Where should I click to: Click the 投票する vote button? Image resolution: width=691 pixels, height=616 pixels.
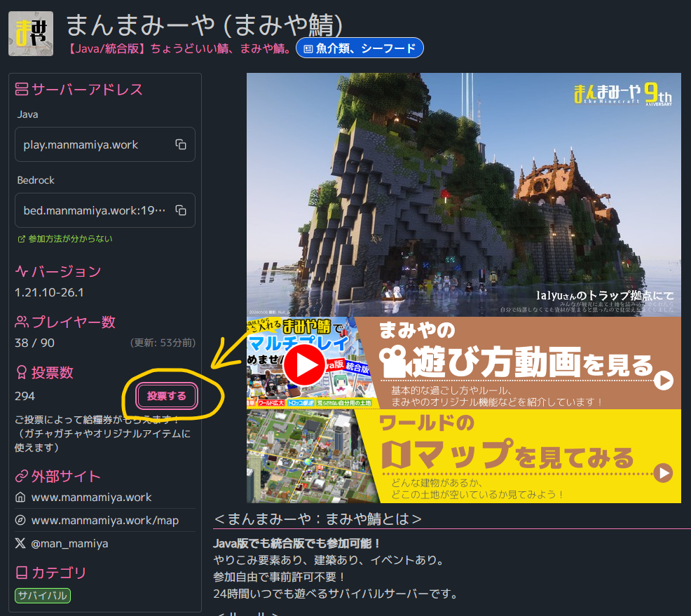167,396
